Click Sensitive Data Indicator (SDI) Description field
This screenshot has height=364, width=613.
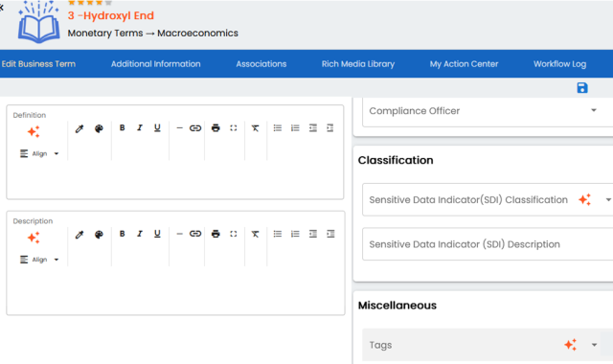pyautogui.click(x=488, y=244)
